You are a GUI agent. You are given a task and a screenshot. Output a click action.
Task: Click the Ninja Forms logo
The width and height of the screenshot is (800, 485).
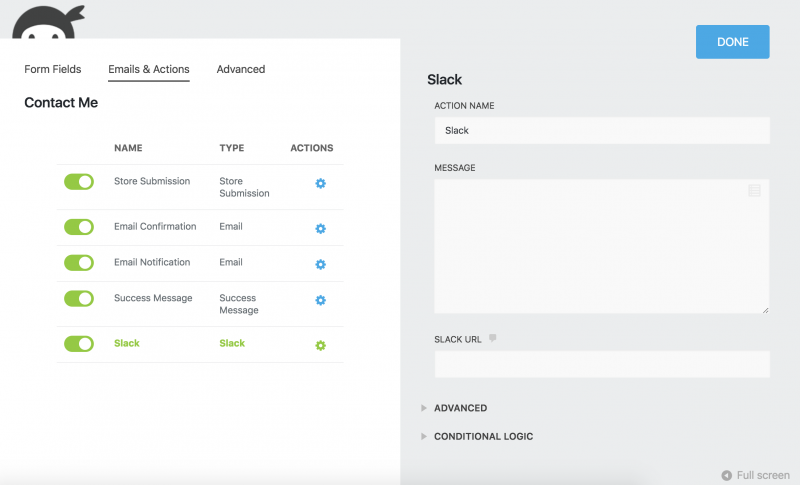pos(48,22)
